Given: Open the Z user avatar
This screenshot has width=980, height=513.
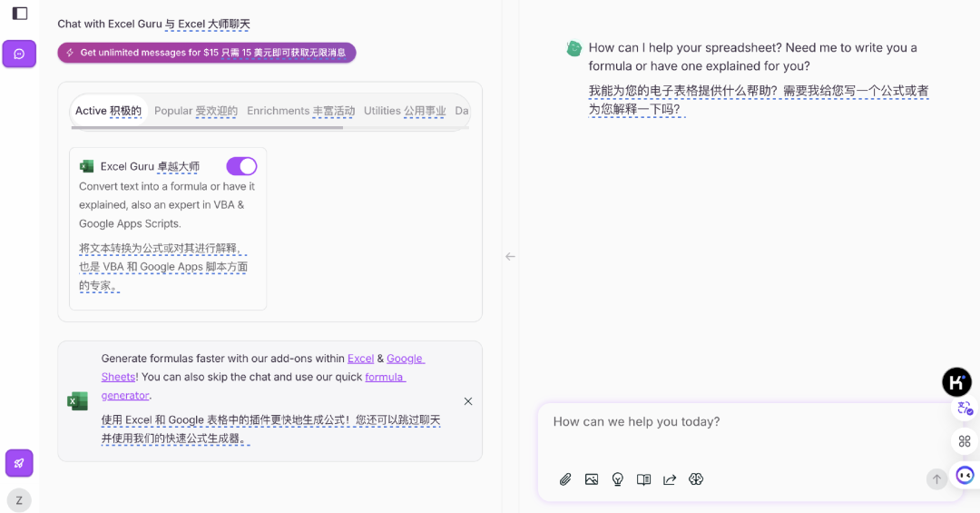Looking at the screenshot, I should coord(19,500).
